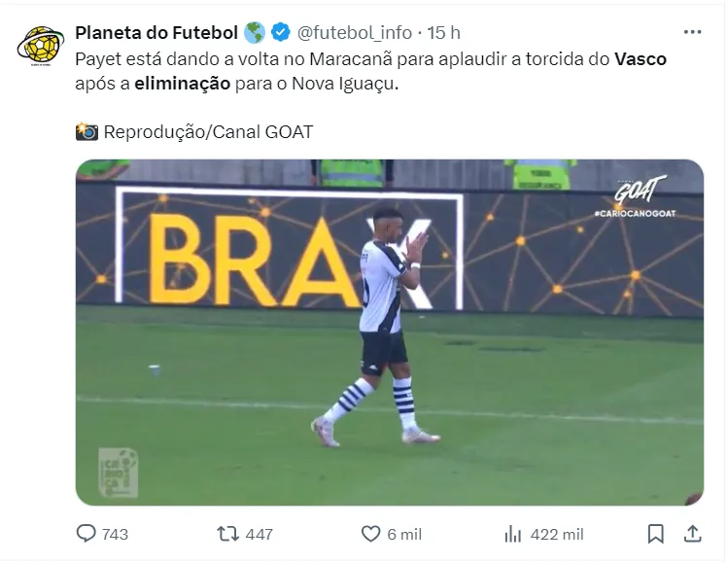Viewport: 728px width, 563px height.
Task: Click the reply speech bubble icon
Action: [x=86, y=533]
